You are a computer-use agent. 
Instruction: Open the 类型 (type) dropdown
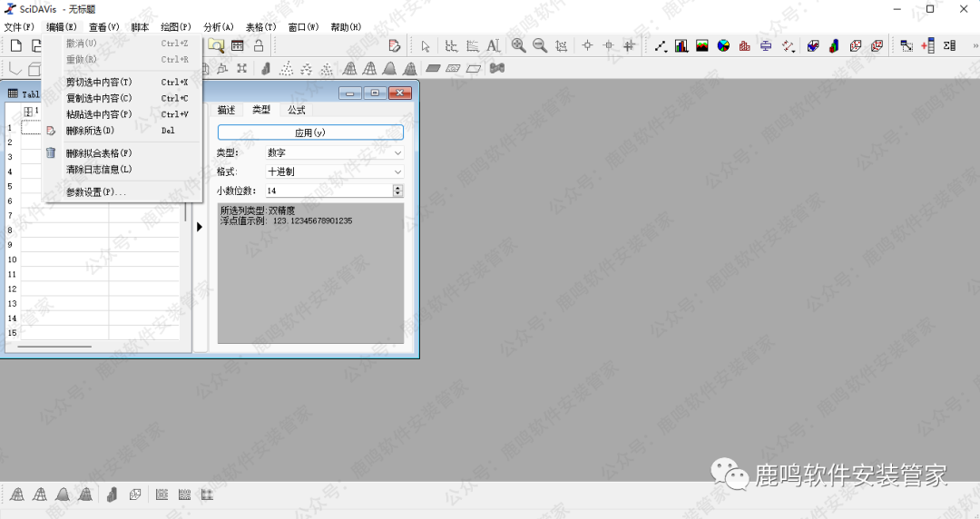click(333, 152)
